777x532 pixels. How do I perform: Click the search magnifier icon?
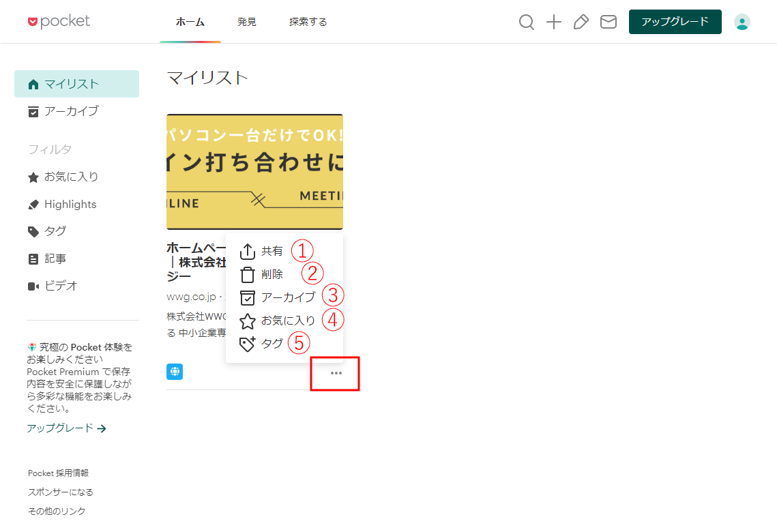[x=526, y=23]
